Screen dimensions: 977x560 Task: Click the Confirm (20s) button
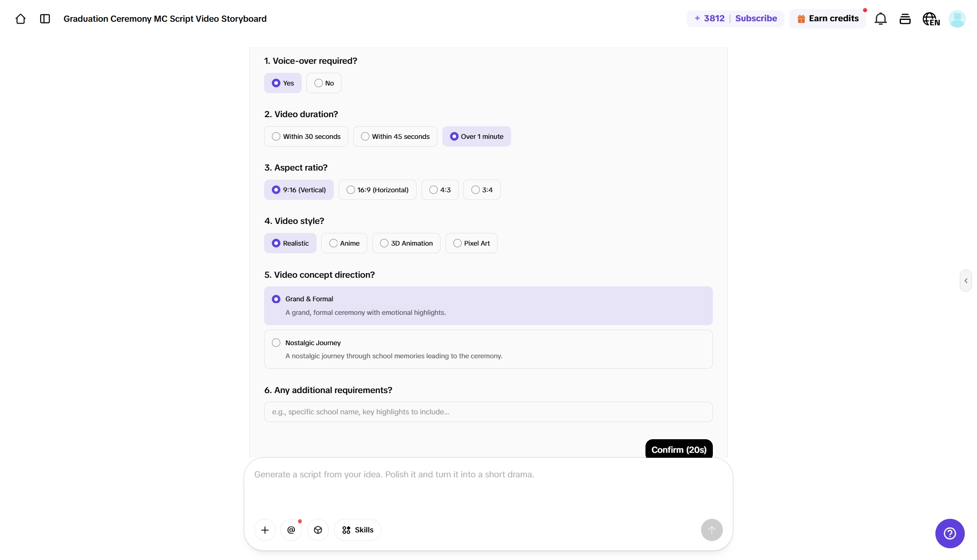click(678, 449)
